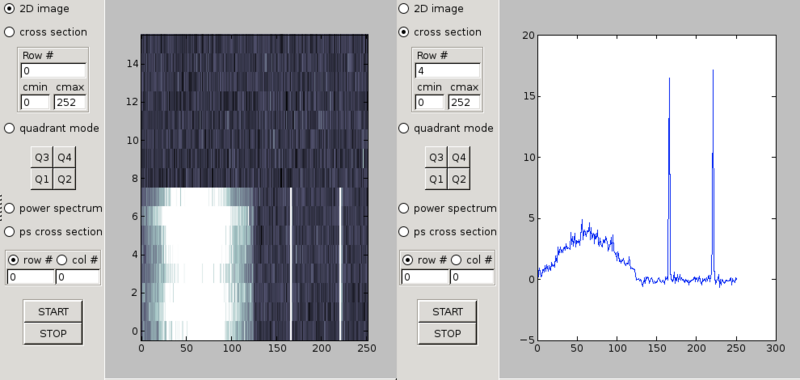
Task: Select Q1 quadrant in left panel
Action: coord(41,179)
